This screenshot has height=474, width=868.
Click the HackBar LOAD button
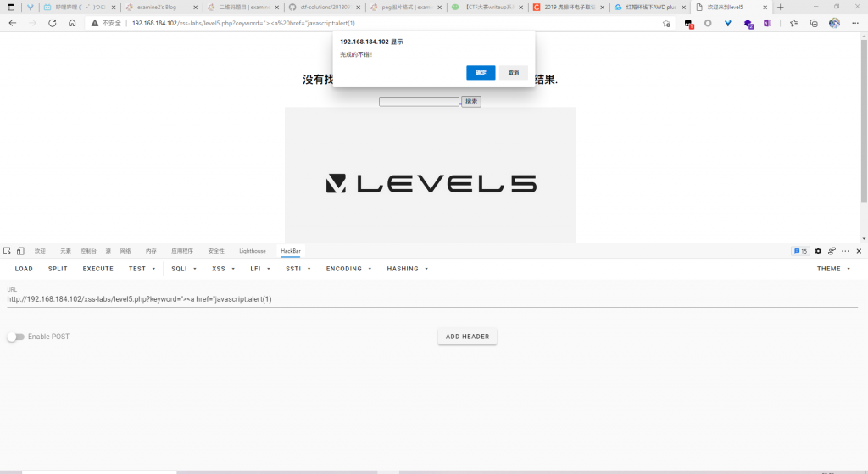coord(24,269)
